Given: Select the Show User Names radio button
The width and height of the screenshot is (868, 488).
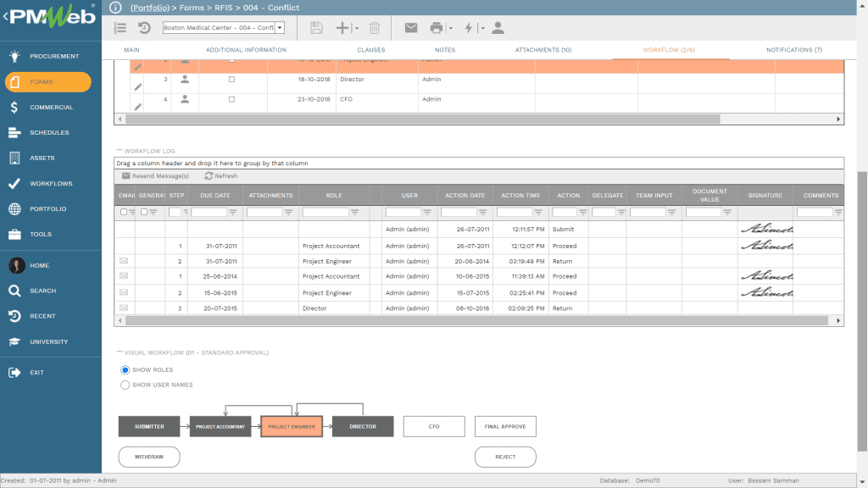Looking at the screenshot, I should pos(125,385).
